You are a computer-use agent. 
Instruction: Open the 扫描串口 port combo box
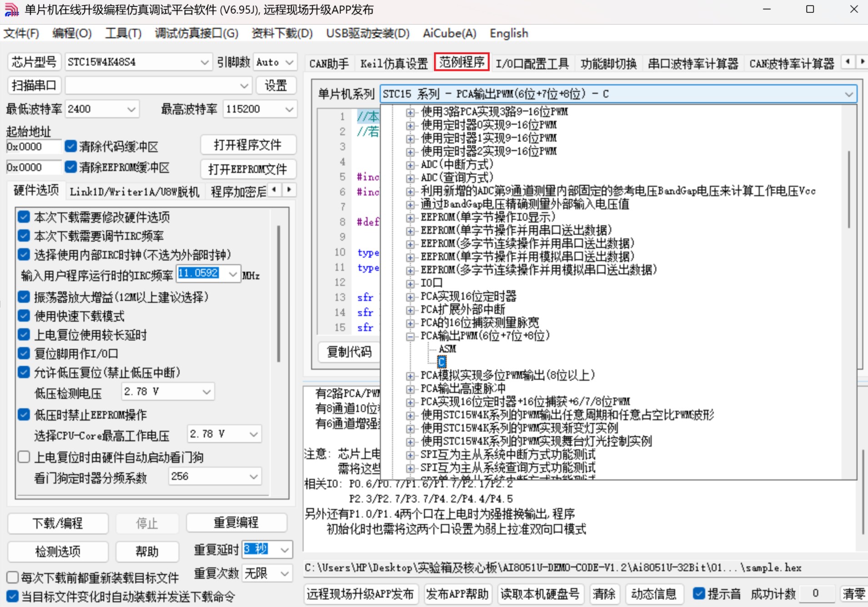pyautogui.click(x=159, y=86)
